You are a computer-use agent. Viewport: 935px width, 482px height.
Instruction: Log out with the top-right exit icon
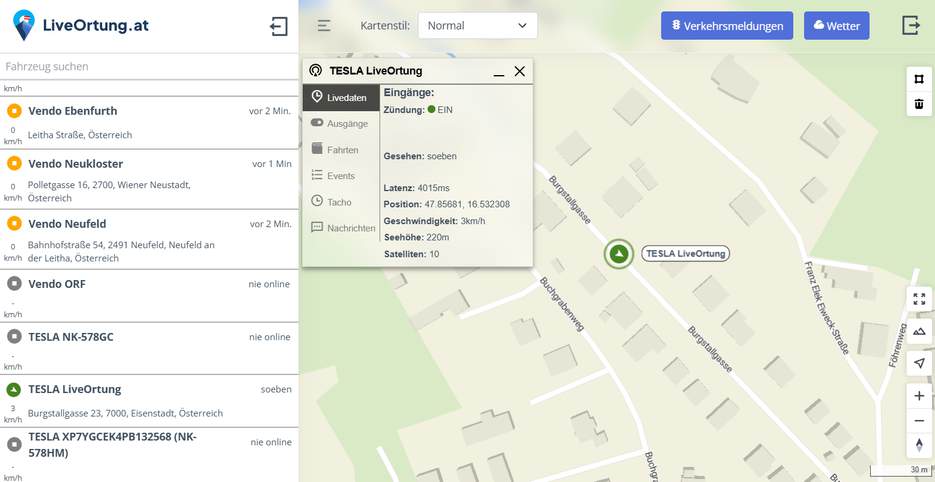(911, 25)
